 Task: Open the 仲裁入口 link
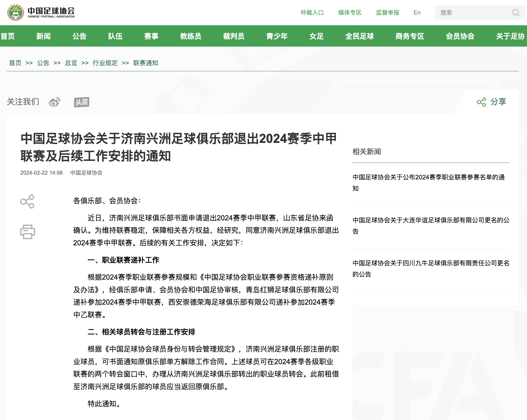tap(312, 13)
